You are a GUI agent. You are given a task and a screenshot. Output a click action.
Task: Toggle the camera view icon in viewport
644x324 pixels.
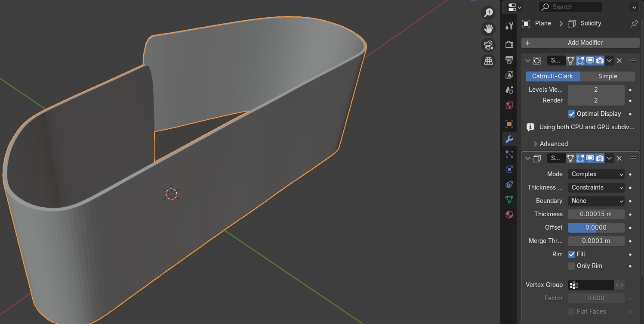488,45
